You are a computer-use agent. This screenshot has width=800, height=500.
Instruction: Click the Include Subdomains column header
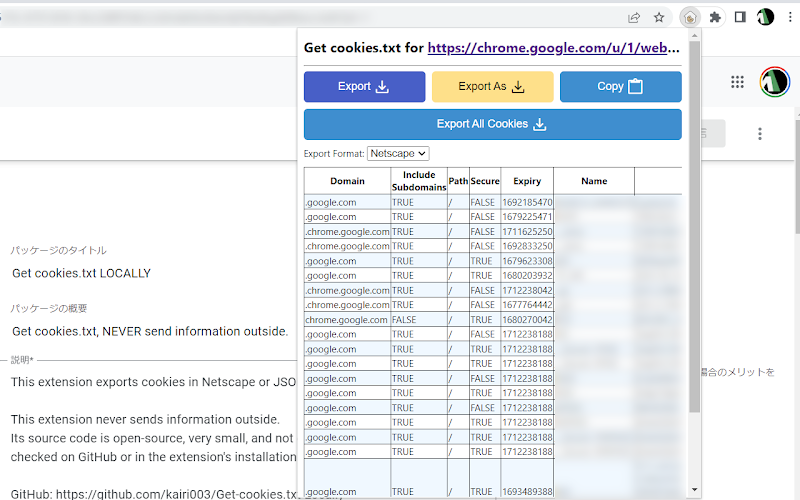(x=419, y=181)
